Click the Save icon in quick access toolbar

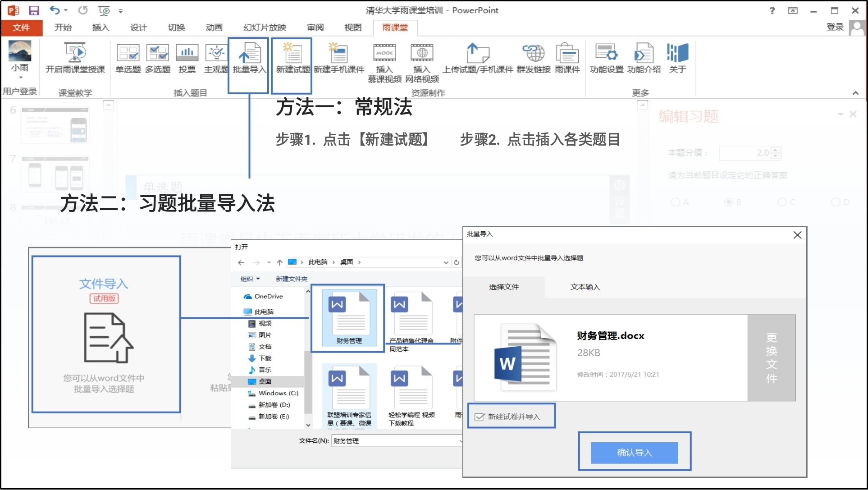click(x=34, y=10)
